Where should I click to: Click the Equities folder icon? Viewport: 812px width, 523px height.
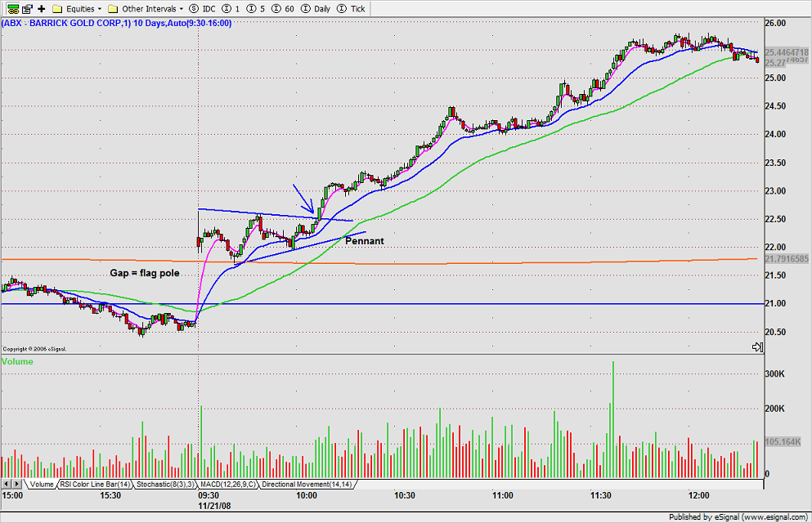tap(57, 9)
